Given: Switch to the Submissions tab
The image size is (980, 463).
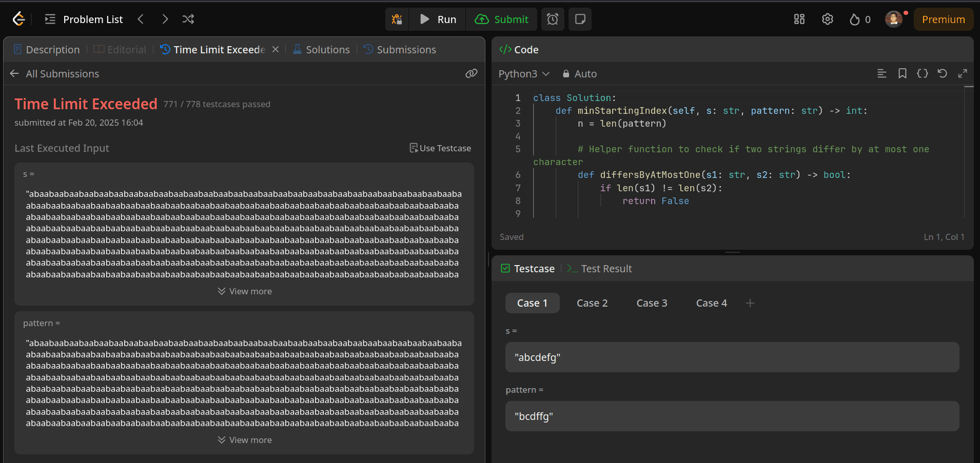Looking at the screenshot, I should [x=400, y=50].
